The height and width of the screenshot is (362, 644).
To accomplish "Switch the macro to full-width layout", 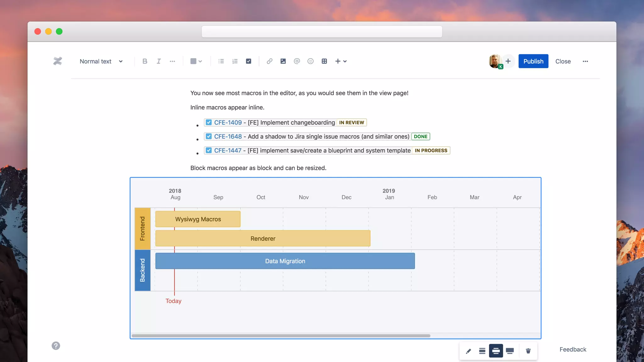I will coord(510,351).
